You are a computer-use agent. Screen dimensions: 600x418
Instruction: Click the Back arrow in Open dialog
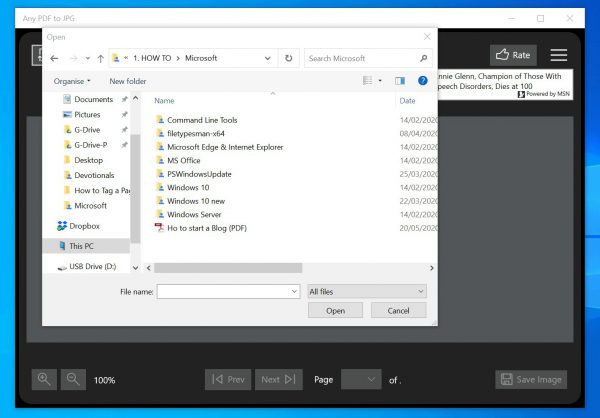click(54, 59)
